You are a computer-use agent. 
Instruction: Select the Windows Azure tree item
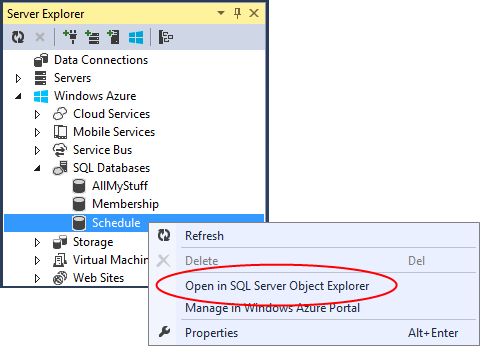pyautogui.click(x=95, y=96)
